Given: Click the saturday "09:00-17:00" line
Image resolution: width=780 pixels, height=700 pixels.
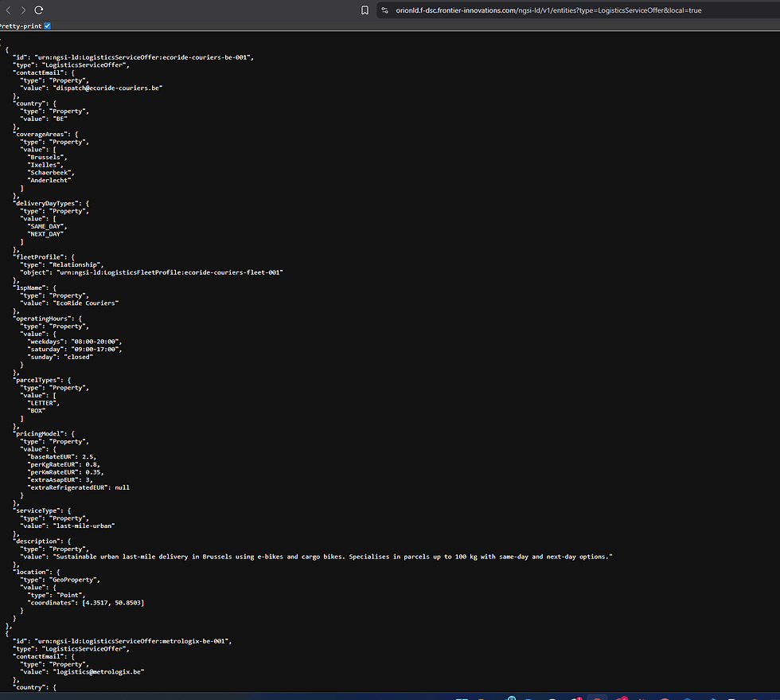Looking at the screenshot, I should [75, 350].
